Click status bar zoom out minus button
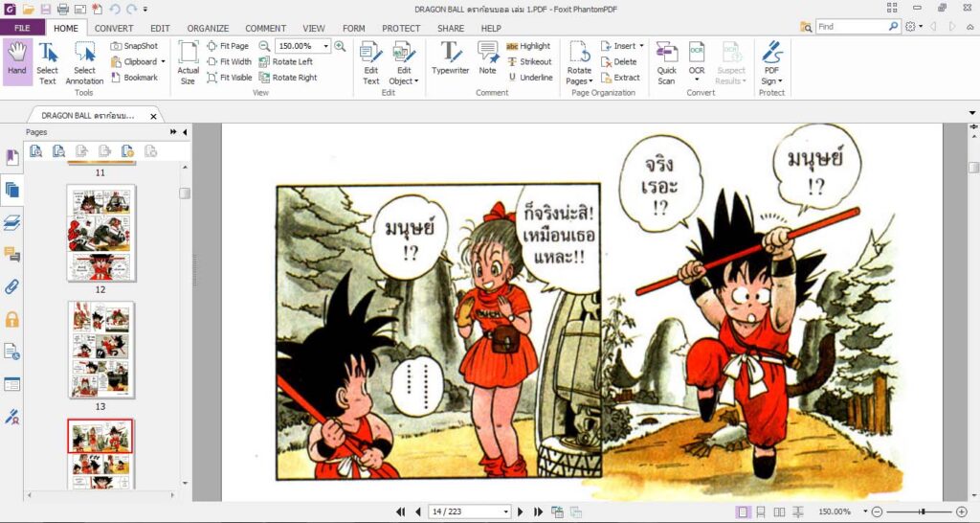This screenshot has width=980, height=523. point(877,512)
